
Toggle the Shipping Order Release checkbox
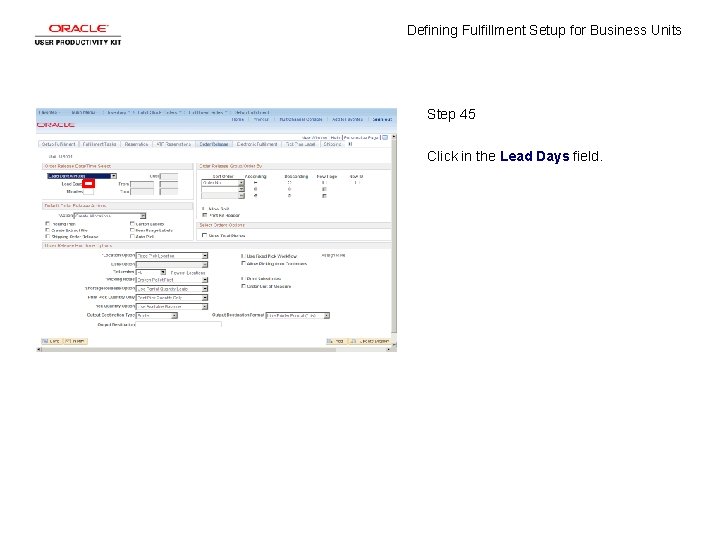[x=47, y=236]
